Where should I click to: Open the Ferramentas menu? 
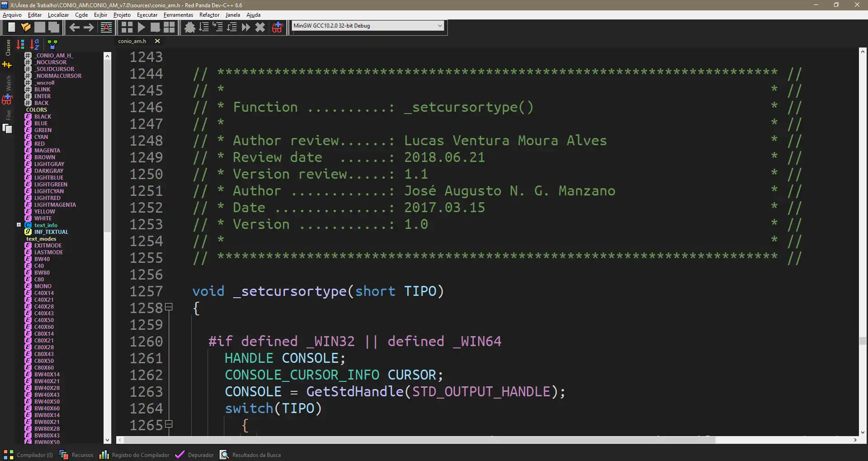tap(178, 15)
